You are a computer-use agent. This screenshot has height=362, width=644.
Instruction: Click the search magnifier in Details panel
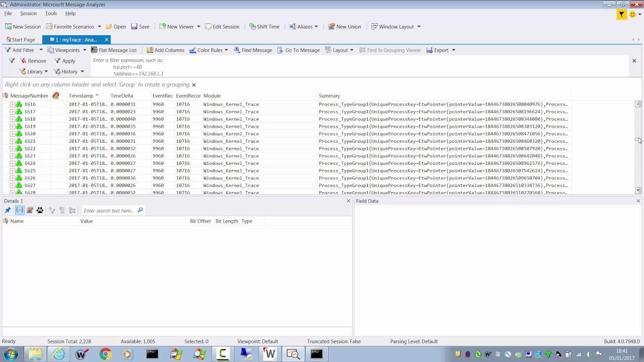point(140,210)
